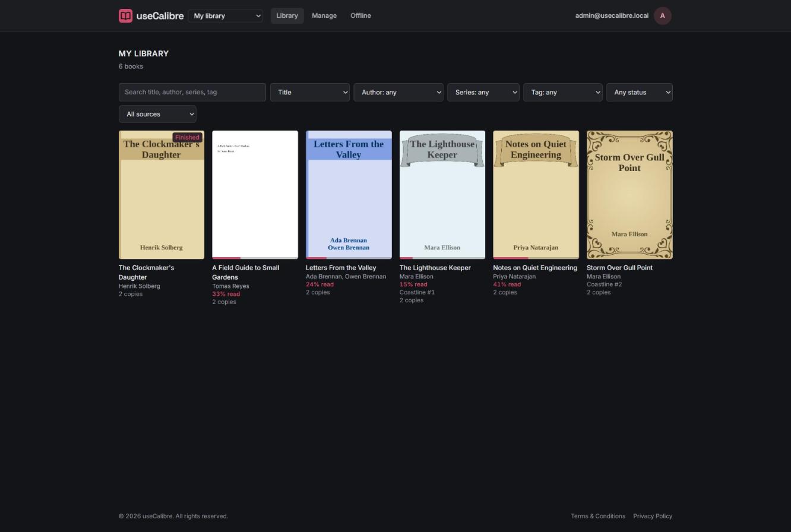Image resolution: width=791 pixels, height=532 pixels.
Task: Switch to the Library tab
Action: click(287, 16)
